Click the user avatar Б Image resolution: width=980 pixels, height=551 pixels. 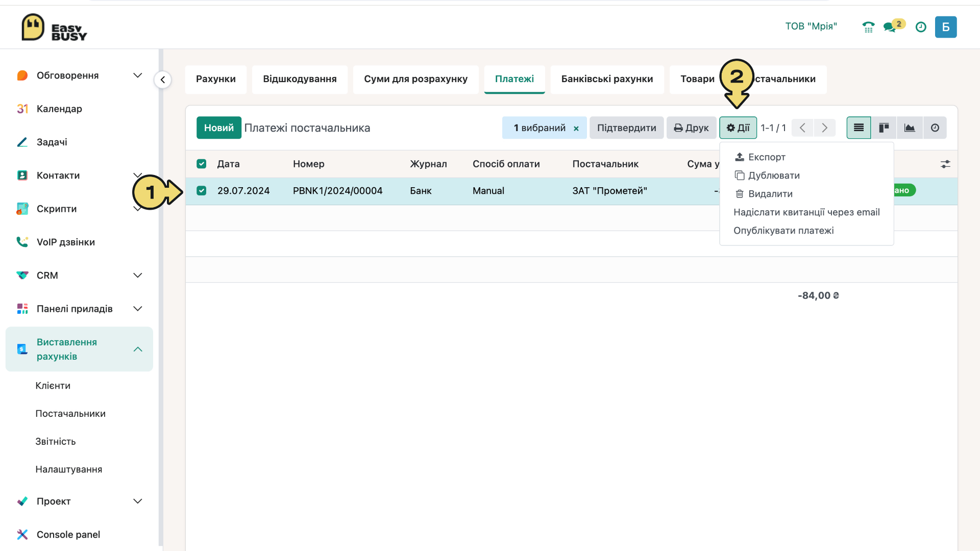(x=946, y=27)
